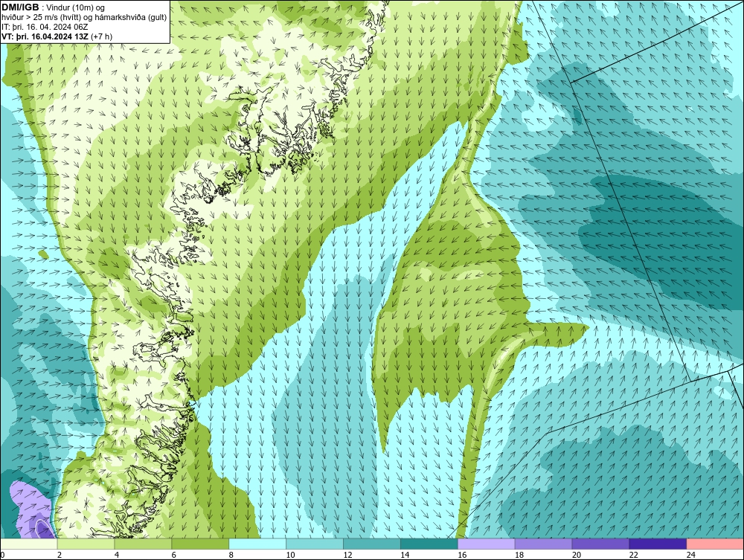Click the 'IT: þri. 16. 04. 2024 06Z' line
The width and height of the screenshot is (744, 560).
(45, 27)
